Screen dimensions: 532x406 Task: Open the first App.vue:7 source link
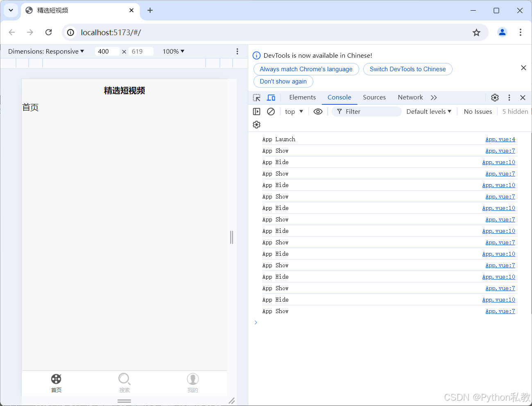pos(500,151)
